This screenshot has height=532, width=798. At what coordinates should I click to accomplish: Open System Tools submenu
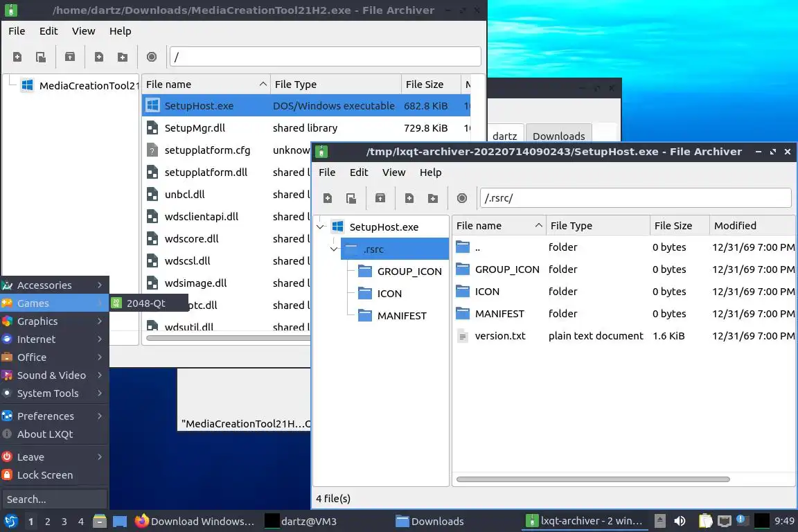[55, 393]
